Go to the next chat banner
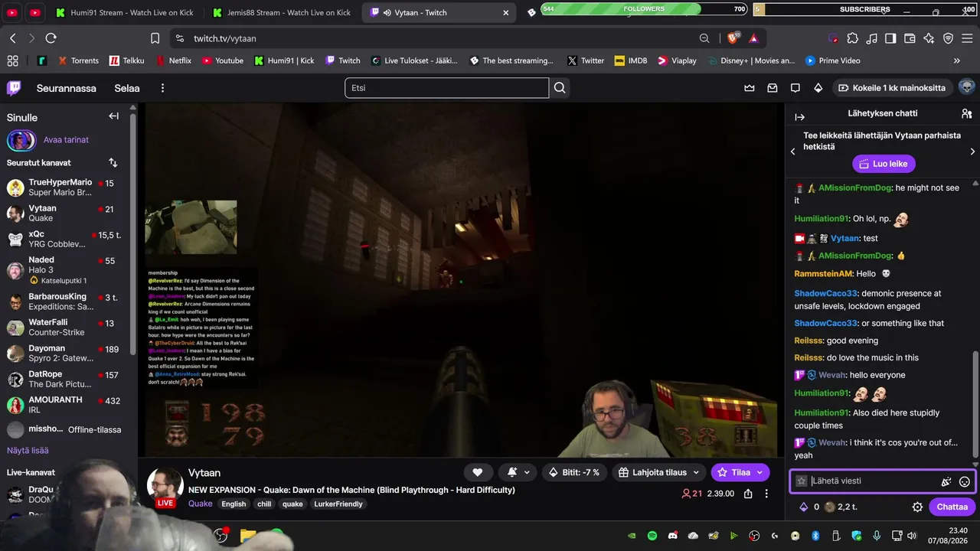Viewport: 980px width, 551px height. [x=972, y=152]
